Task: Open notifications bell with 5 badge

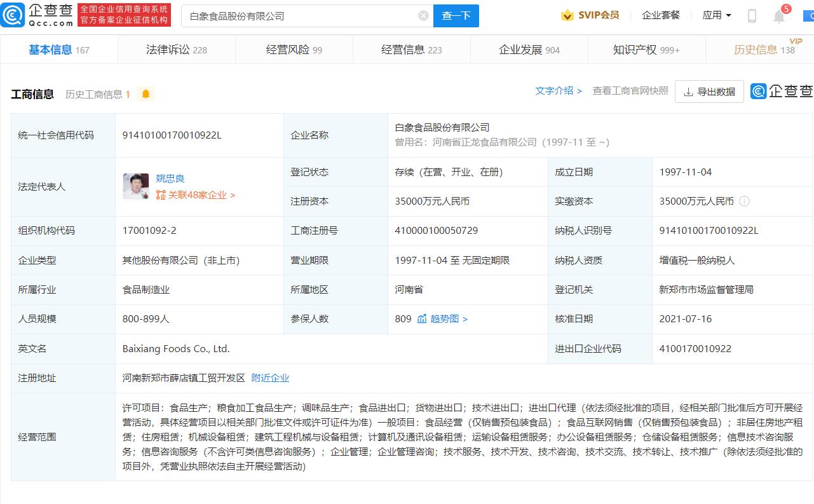Action: tap(779, 16)
